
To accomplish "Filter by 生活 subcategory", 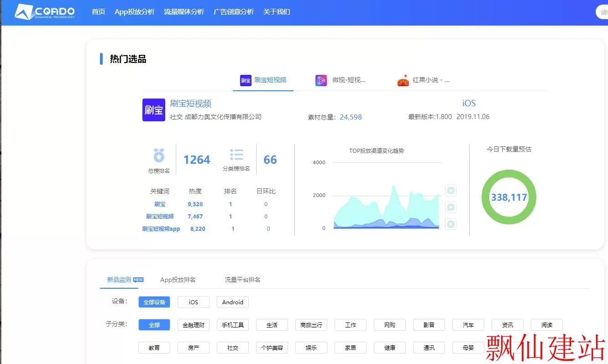I will [x=272, y=325].
